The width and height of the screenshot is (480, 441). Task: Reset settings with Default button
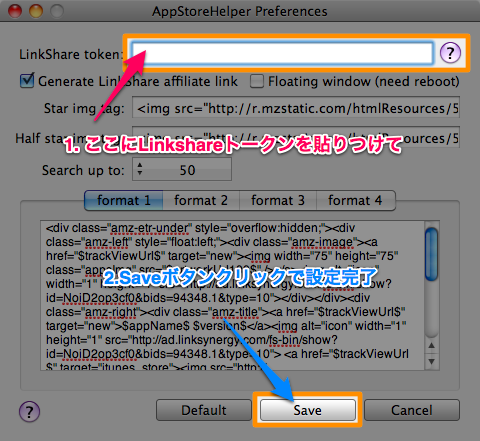[204, 410]
